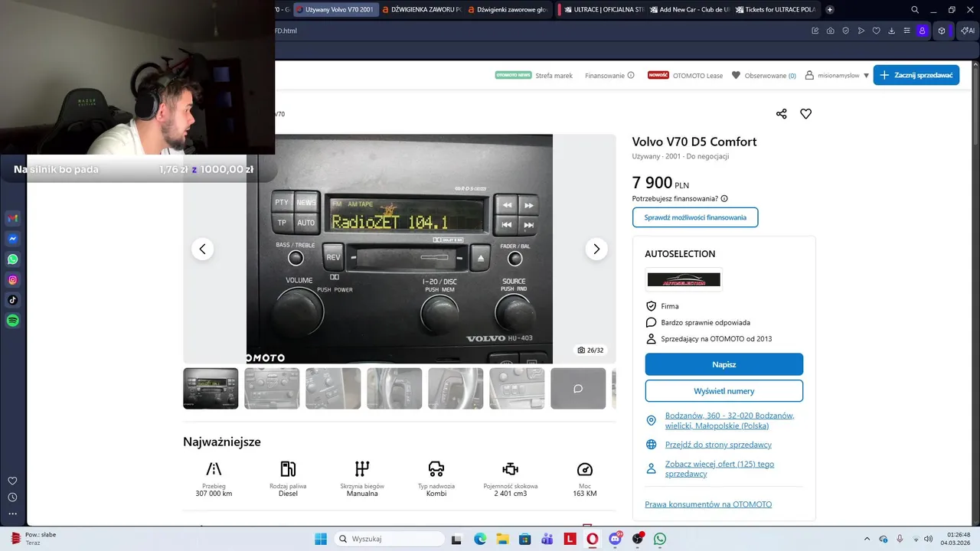Open Messenger in the Opera sidebar
The width and height of the screenshot is (980, 551).
(13, 239)
